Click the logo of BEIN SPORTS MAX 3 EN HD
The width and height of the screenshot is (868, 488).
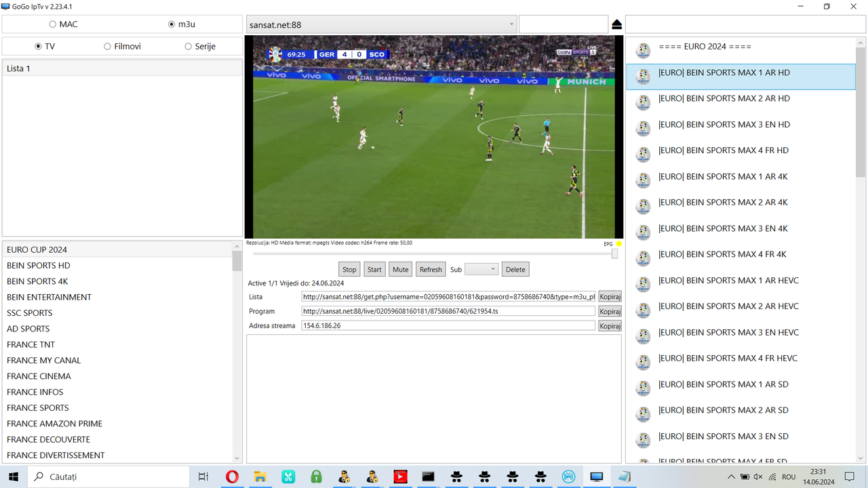[643, 129]
